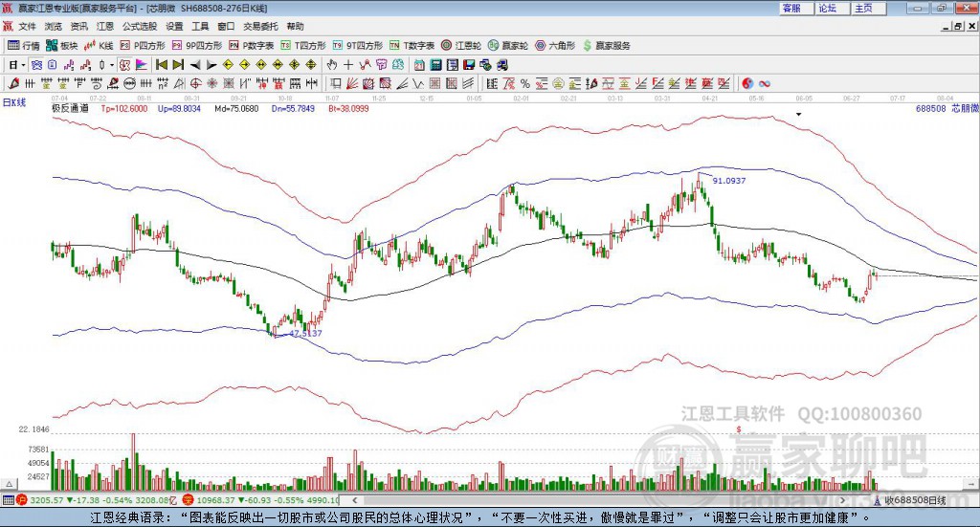Click the zigzag wave line icon

click(x=418, y=83)
